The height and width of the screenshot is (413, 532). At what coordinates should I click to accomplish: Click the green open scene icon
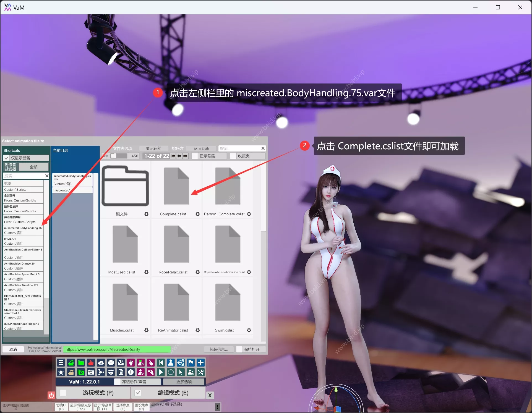tap(71, 362)
